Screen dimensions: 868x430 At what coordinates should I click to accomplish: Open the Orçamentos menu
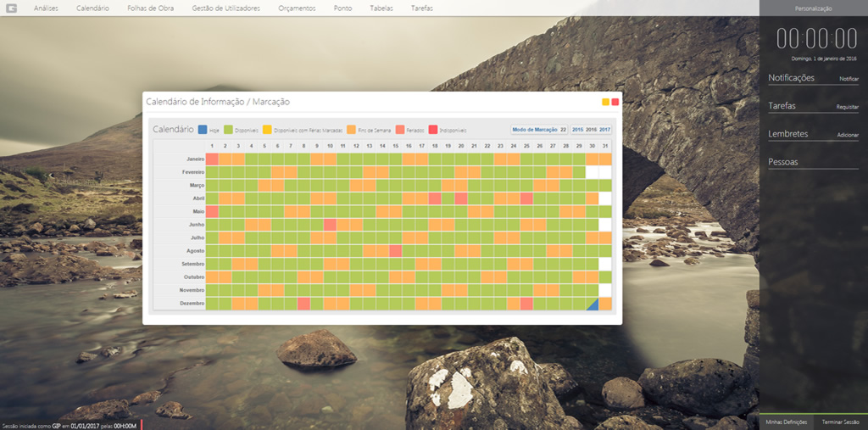point(297,8)
